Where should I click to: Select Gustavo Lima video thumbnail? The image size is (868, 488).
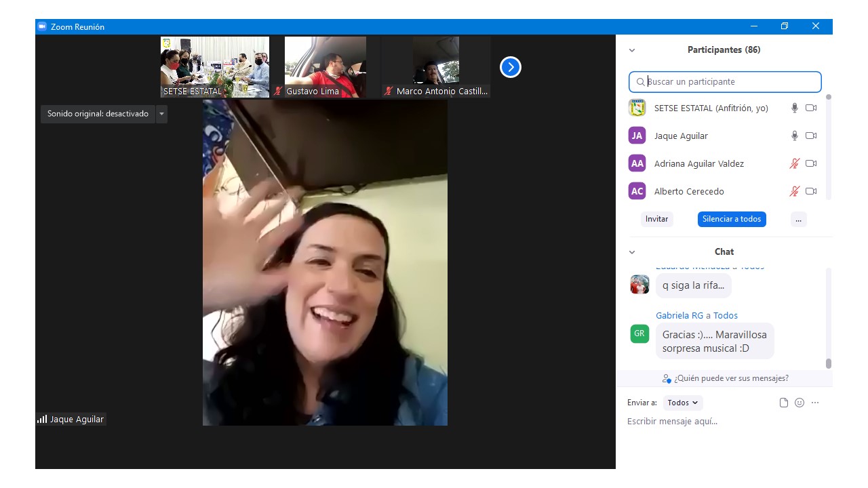pos(325,67)
